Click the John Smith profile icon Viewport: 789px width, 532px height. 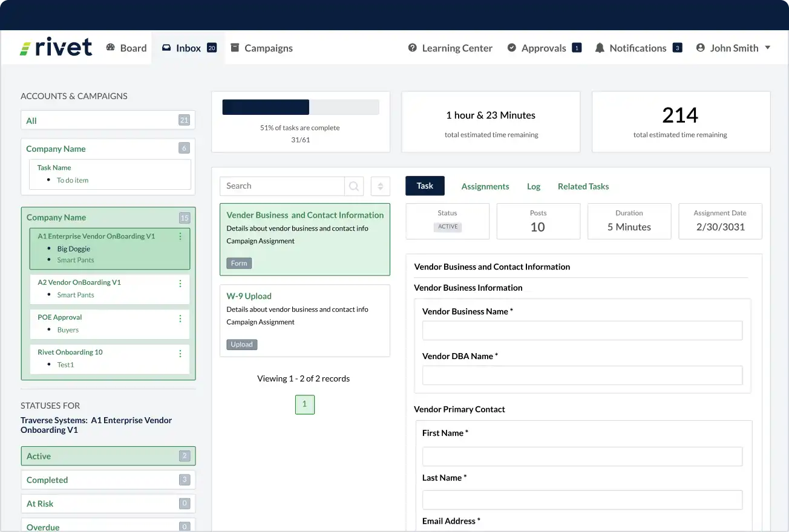(700, 48)
